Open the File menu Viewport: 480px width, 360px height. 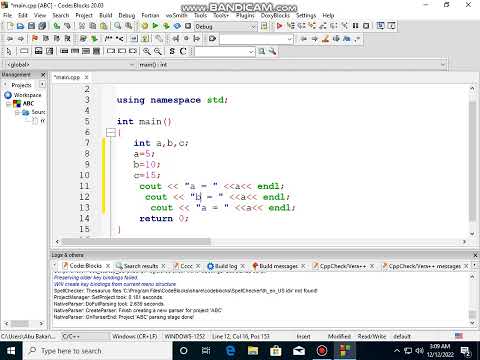click(7, 15)
